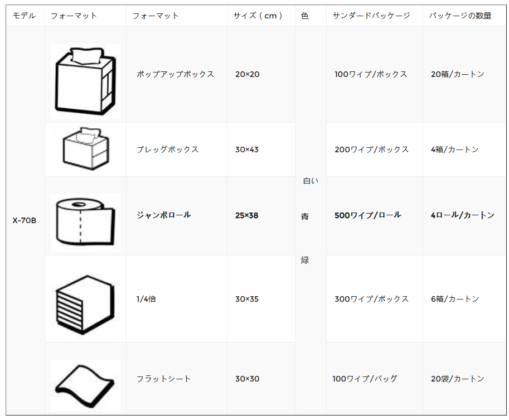Click the ポップアップボックス format name
The width and height of the screenshot is (509, 420).
click(175, 74)
